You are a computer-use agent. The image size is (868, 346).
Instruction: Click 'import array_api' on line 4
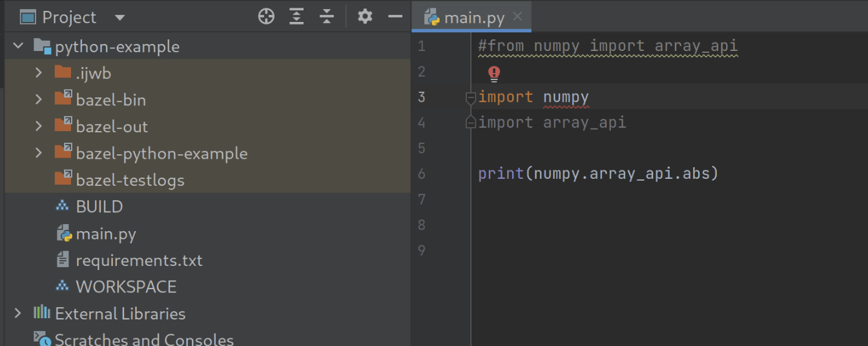click(x=552, y=123)
